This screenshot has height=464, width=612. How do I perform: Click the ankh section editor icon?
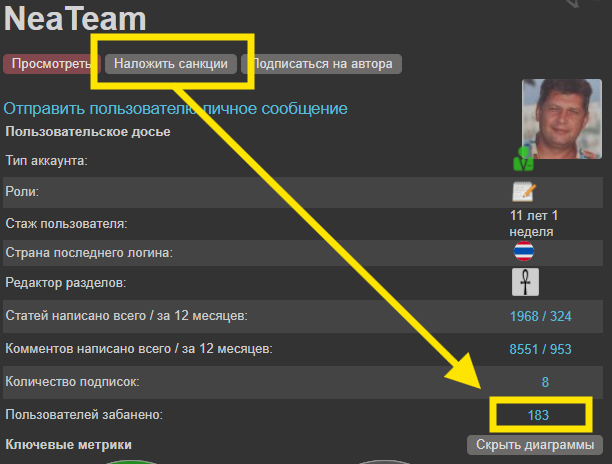(524, 283)
